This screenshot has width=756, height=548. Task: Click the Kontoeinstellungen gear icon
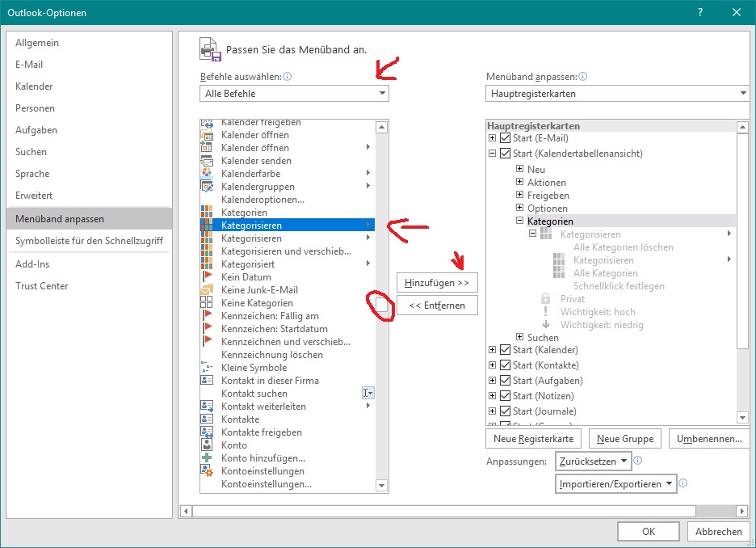click(x=206, y=471)
